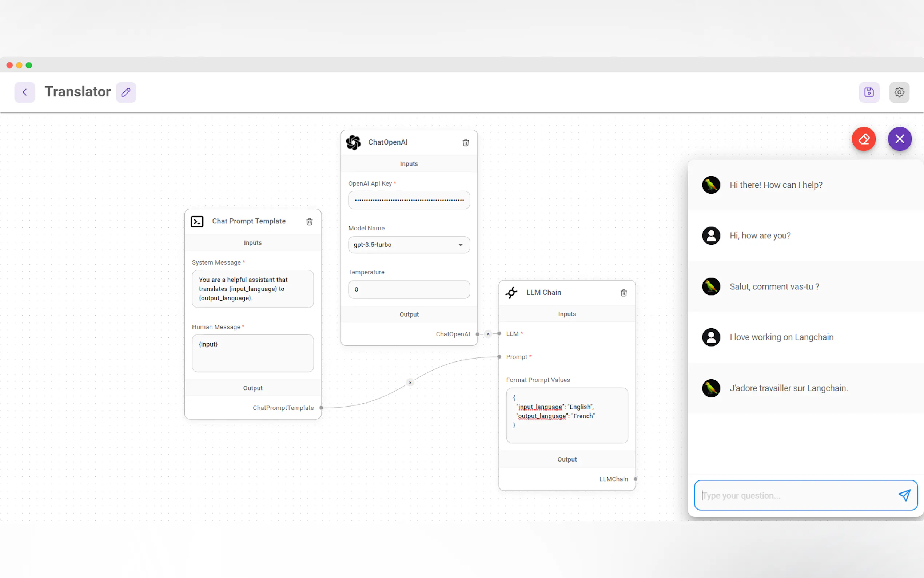Remove the ChatPromptTemplate to Prompt edge
924x578 pixels.
click(410, 383)
